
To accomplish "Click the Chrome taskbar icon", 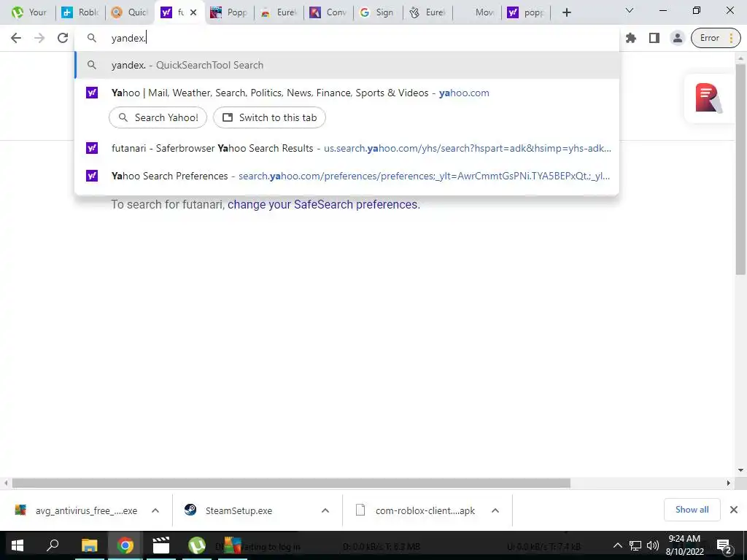I will (125, 545).
